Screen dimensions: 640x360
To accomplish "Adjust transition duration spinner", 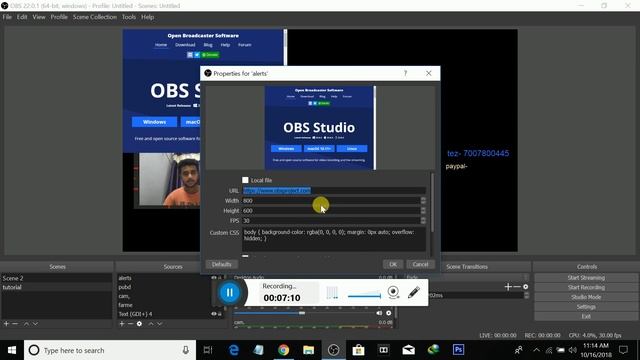I will pos(526,295).
